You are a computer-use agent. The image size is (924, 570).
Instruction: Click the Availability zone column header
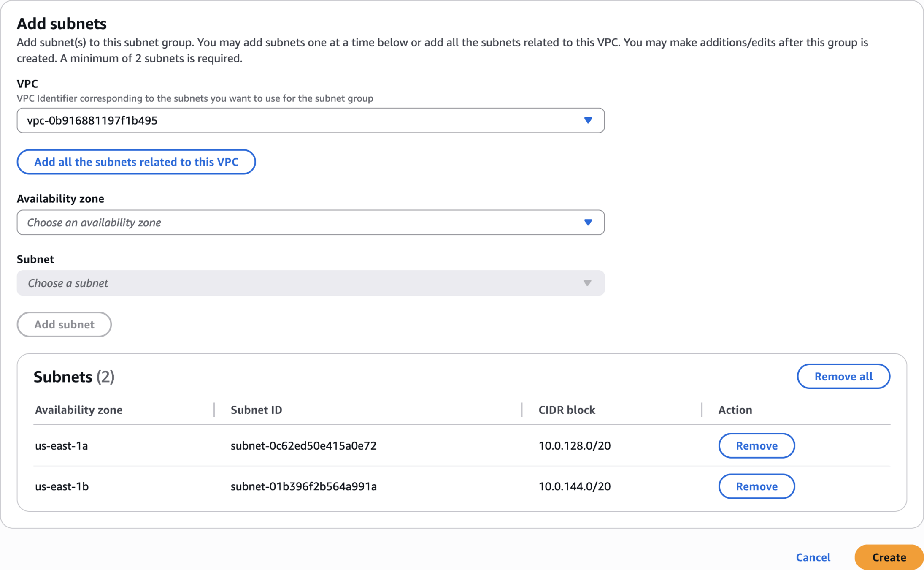(x=79, y=410)
